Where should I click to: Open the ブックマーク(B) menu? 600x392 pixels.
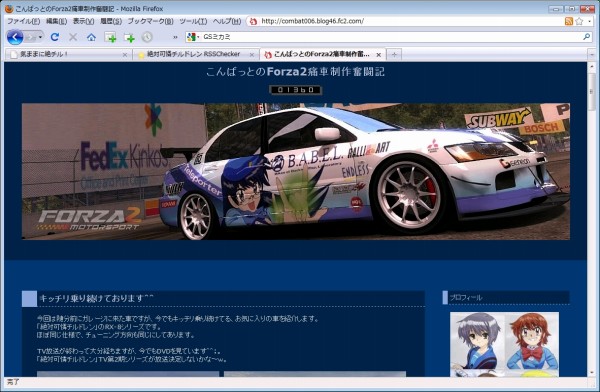pyautogui.click(x=150, y=21)
